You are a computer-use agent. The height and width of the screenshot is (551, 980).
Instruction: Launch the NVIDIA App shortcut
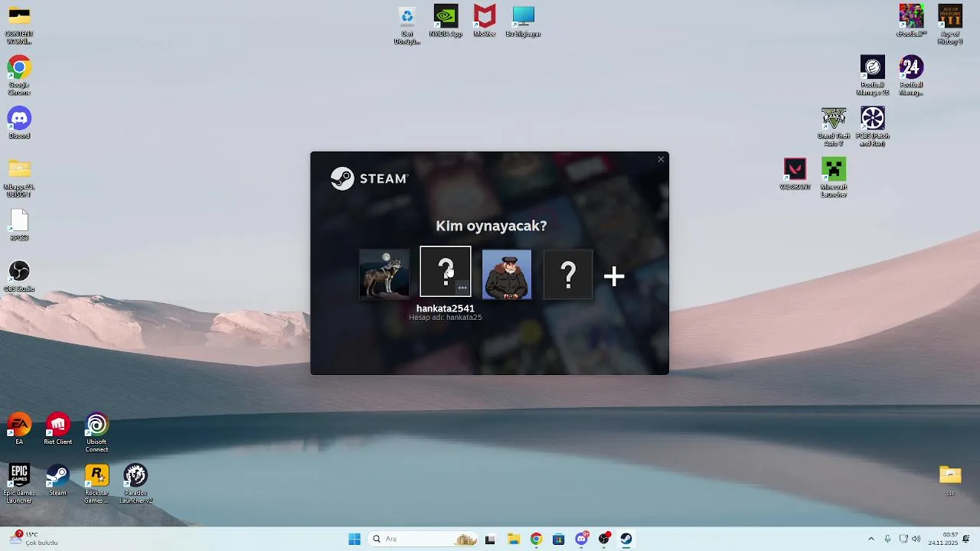tap(446, 21)
